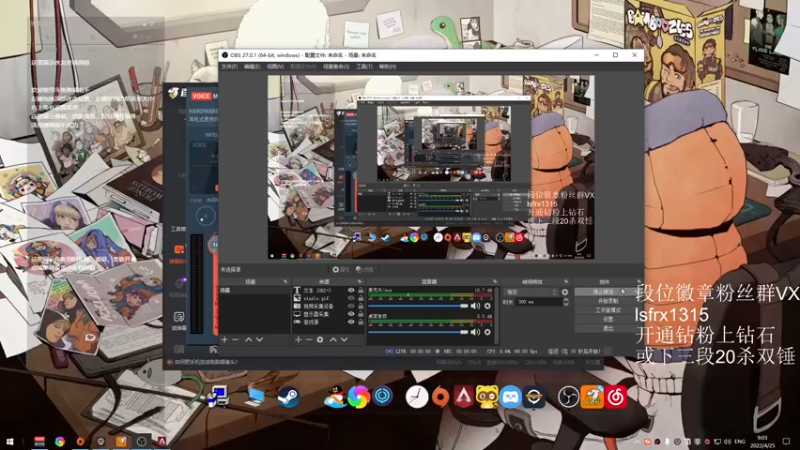Open the 编辑(E) menu
Image resolution: width=800 pixels, height=450 pixels.
(252, 67)
